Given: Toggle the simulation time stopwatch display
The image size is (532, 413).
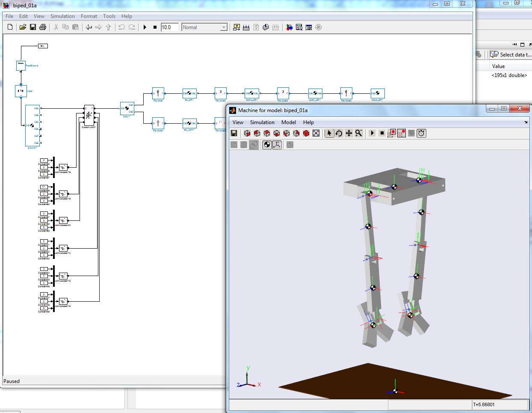Looking at the screenshot, I should click(x=421, y=134).
